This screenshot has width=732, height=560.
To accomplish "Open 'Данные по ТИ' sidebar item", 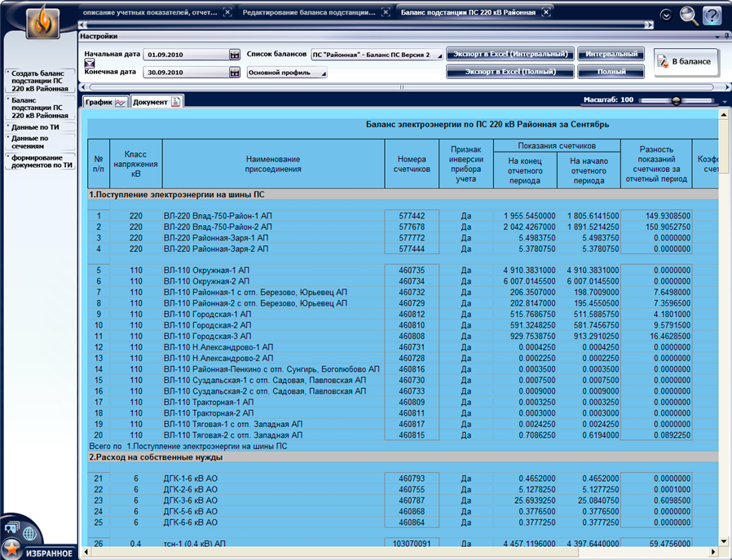I will pyautogui.click(x=40, y=127).
